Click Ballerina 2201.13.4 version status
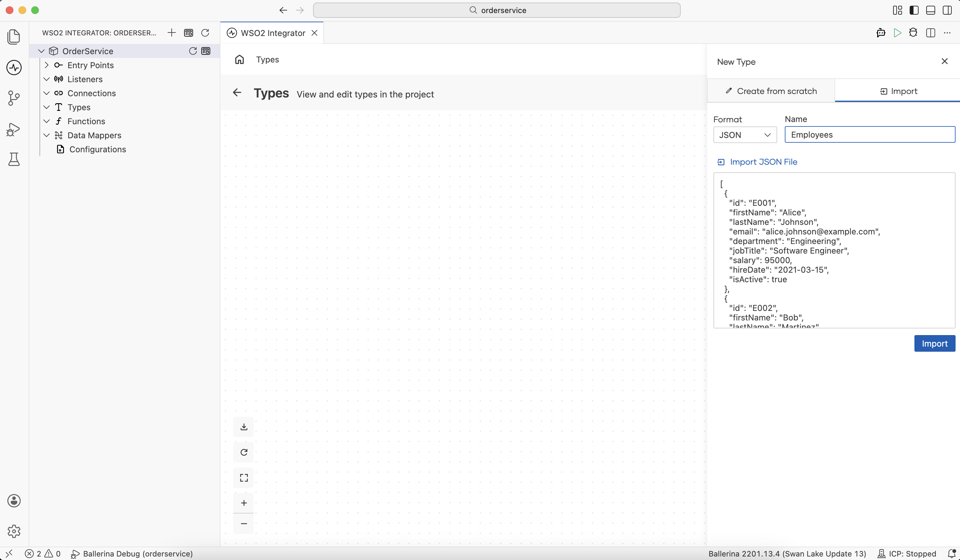Screen dimensions: 960x560 [787, 554]
